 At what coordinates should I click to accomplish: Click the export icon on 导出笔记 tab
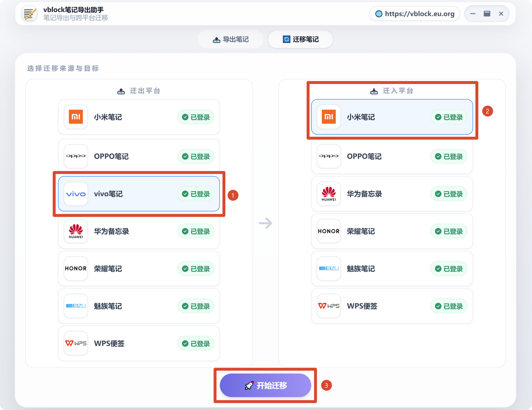coord(216,40)
